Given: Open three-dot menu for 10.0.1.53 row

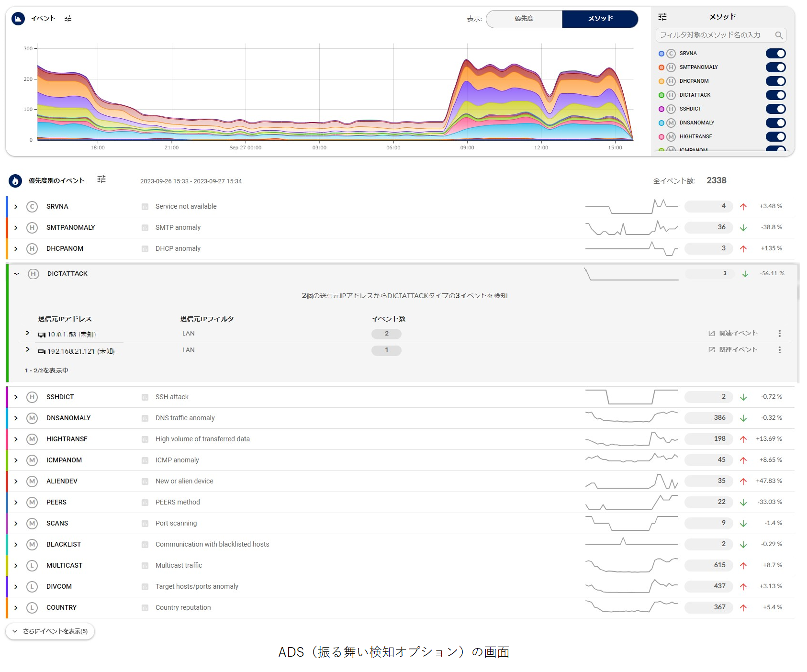Looking at the screenshot, I should point(779,334).
